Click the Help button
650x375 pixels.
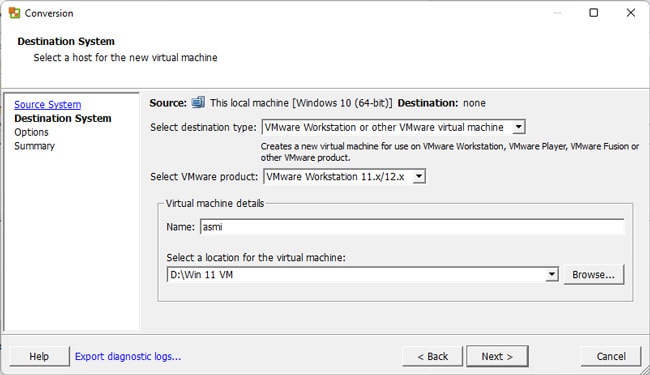(39, 356)
